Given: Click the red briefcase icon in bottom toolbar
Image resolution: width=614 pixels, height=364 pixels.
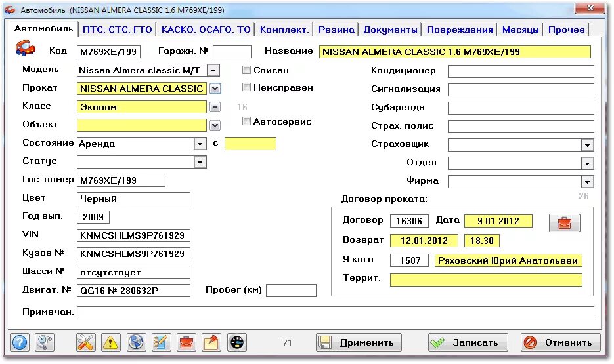Looking at the screenshot, I should (186, 342).
